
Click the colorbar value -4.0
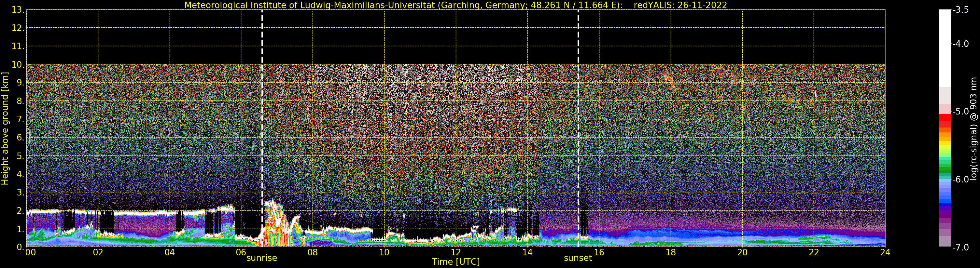(x=960, y=44)
